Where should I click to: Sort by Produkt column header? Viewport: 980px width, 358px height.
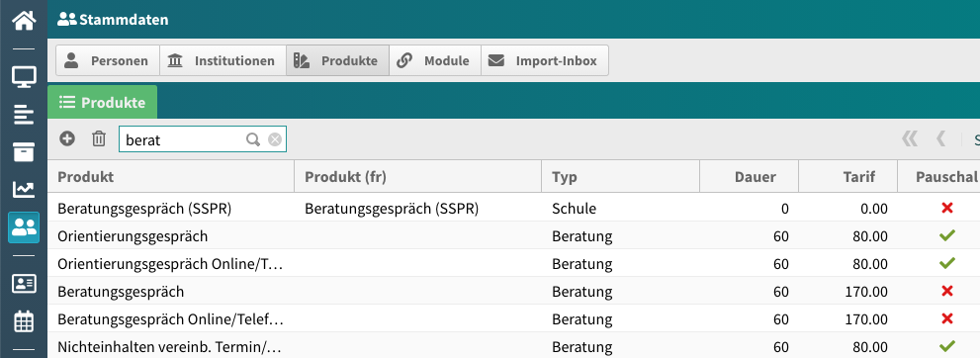click(x=171, y=177)
